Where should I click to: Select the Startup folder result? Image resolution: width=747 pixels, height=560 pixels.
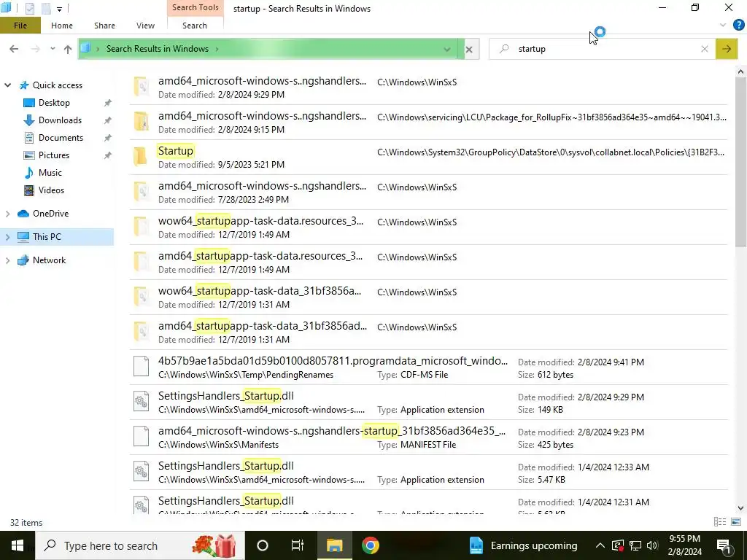point(429,157)
